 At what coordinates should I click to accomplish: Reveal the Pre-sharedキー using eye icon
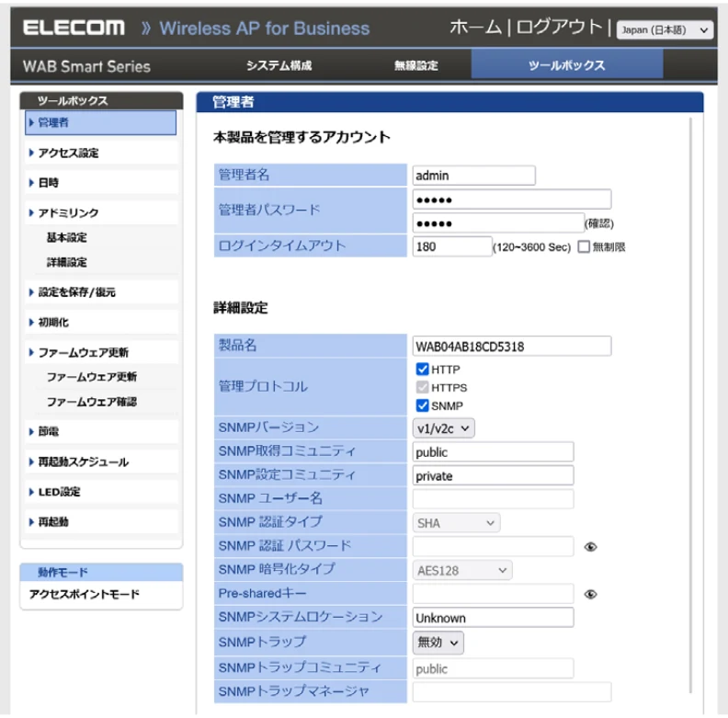590,594
